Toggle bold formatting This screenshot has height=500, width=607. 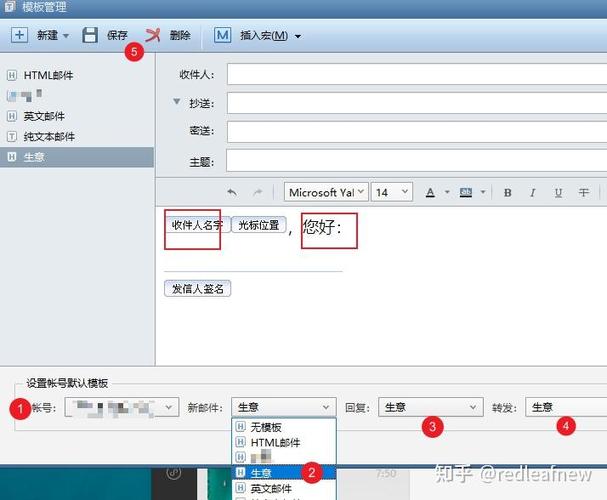pyautogui.click(x=508, y=192)
